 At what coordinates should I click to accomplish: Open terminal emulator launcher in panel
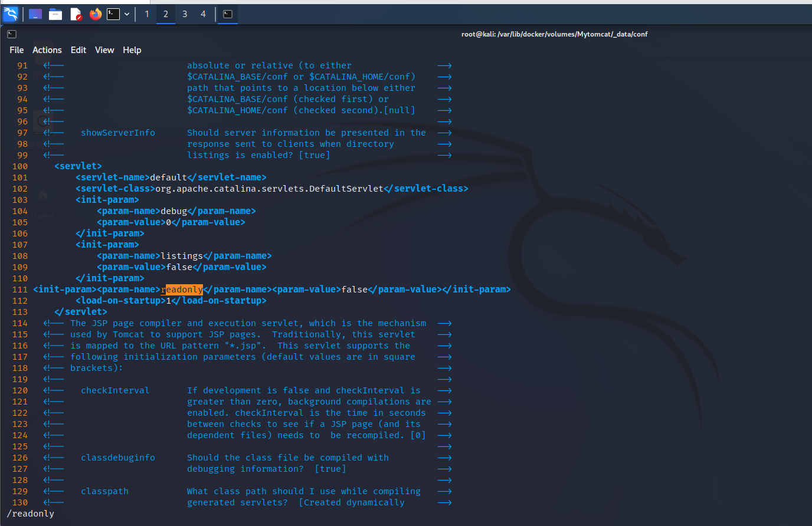click(x=113, y=14)
